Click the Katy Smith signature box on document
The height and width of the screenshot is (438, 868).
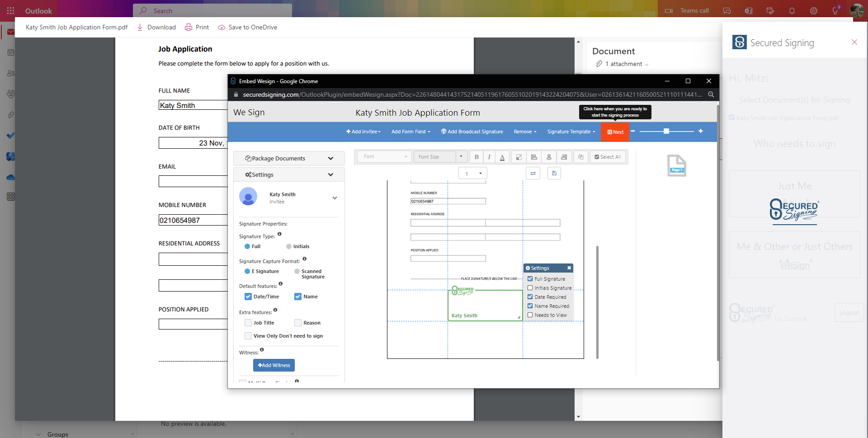point(485,306)
